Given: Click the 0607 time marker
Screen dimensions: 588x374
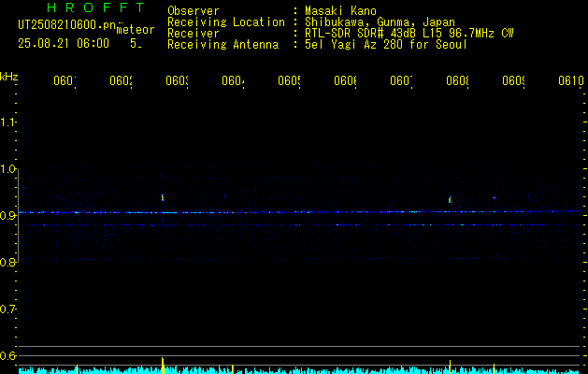Looking at the screenshot, I should click(401, 80).
